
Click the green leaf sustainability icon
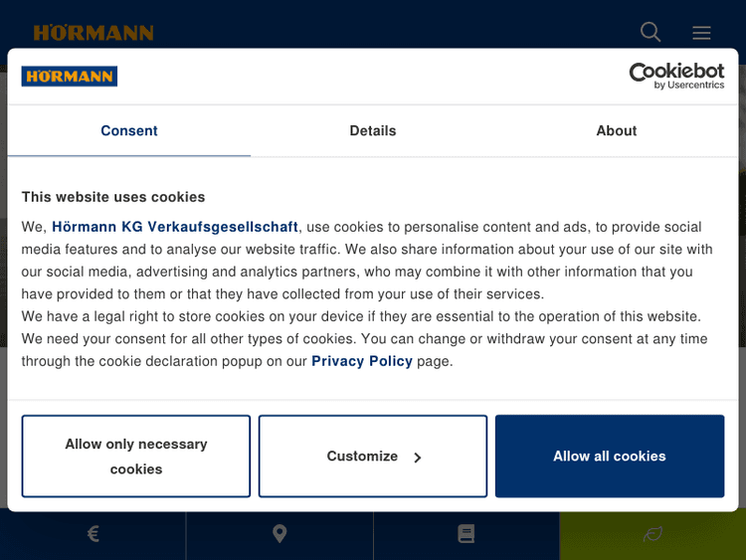click(653, 534)
